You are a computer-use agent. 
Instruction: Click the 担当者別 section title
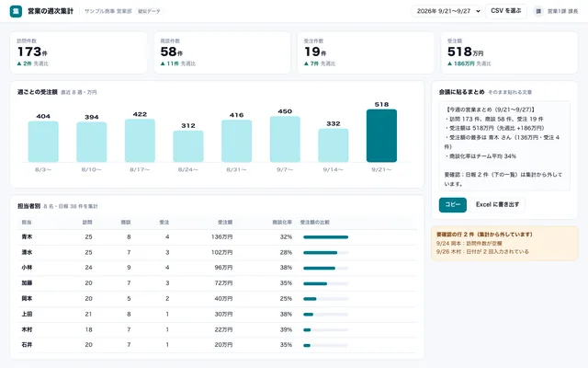28,206
